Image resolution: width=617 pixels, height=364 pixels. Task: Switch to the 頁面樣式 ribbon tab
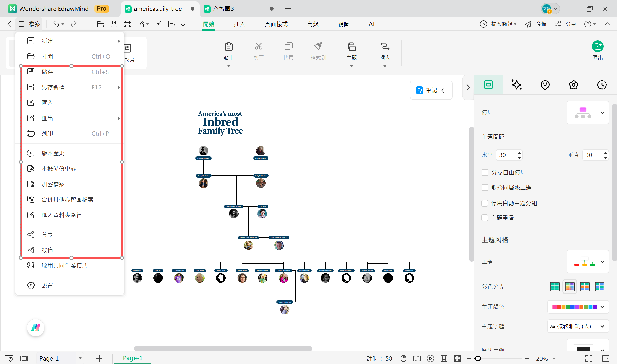276,24
